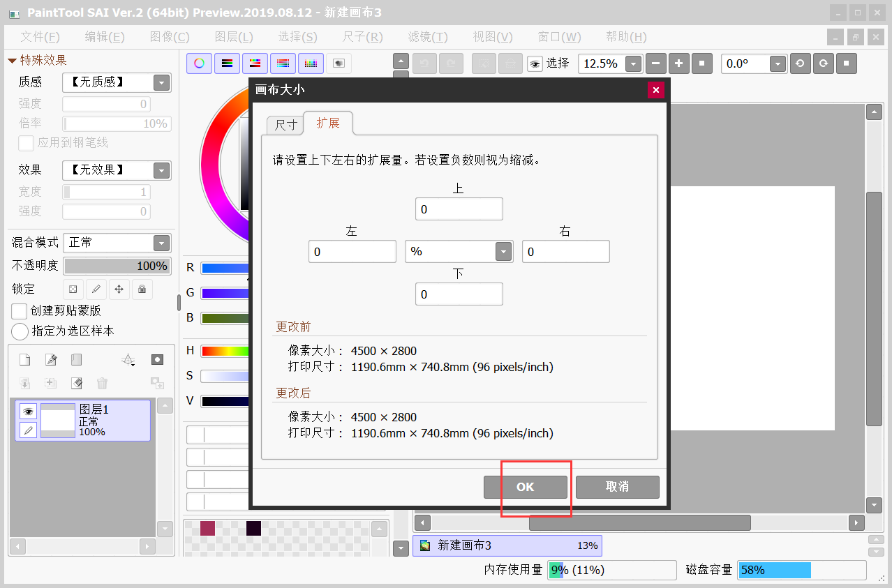Close the 画布大小 dialog

tap(655, 90)
